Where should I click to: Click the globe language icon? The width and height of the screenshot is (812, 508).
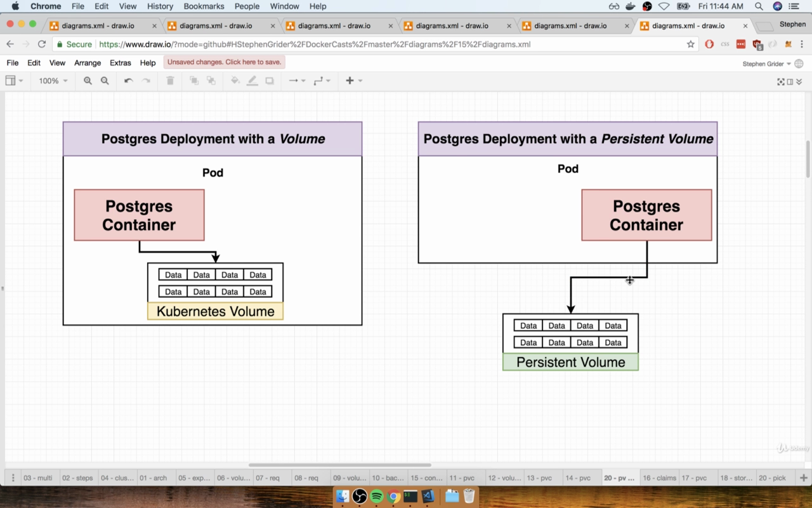point(799,63)
